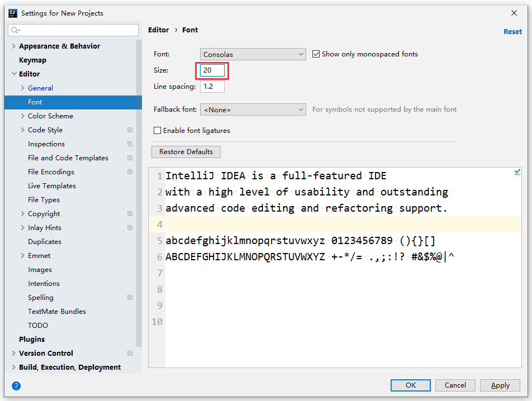Open File Encodings settings
This screenshot has height=401, width=532.
pos(51,172)
